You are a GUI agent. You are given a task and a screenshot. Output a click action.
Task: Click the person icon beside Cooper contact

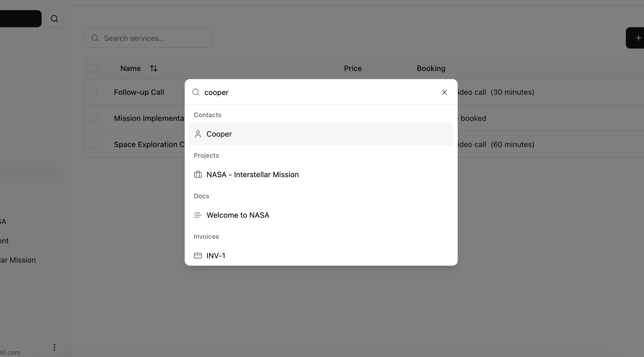(x=198, y=134)
